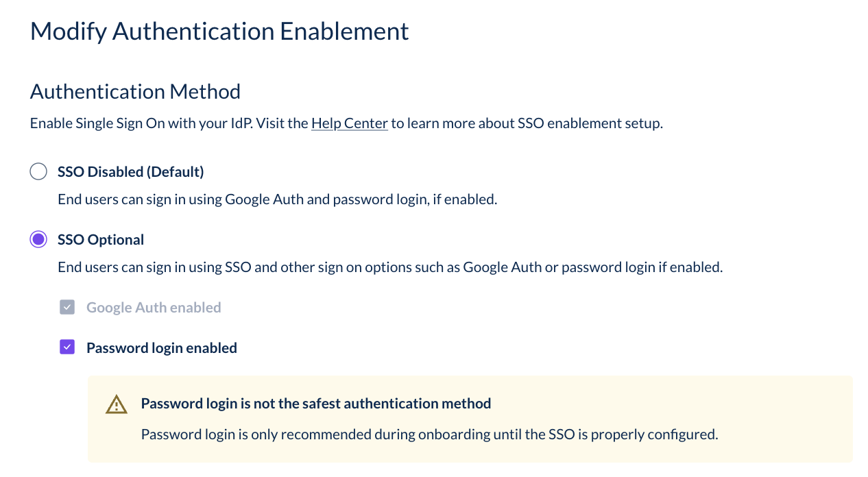Select the SSO Optional radio button
Image resolution: width=868 pixels, height=477 pixels.
38,239
